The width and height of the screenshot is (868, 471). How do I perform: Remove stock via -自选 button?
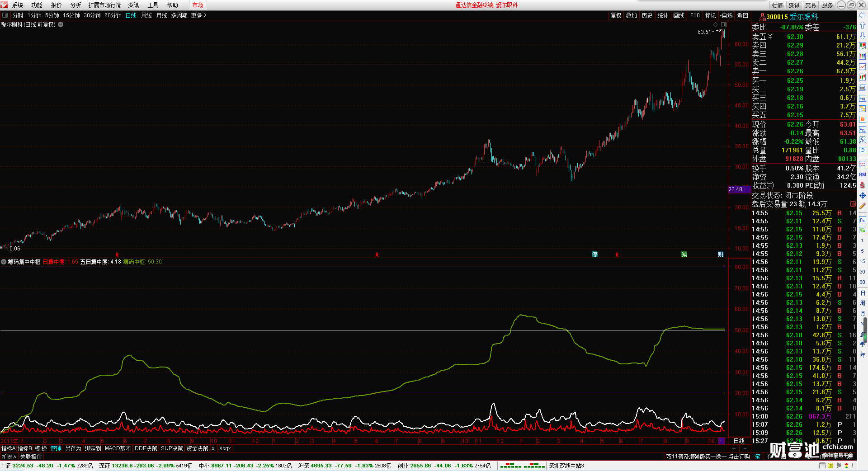pyautogui.click(x=726, y=15)
